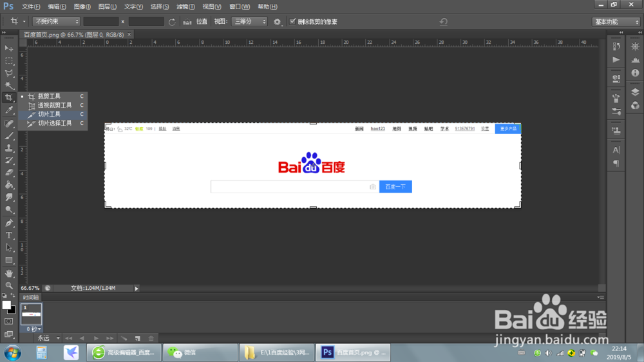Reset the crop with the undo arrow
644x362 pixels.
[443, 21]
